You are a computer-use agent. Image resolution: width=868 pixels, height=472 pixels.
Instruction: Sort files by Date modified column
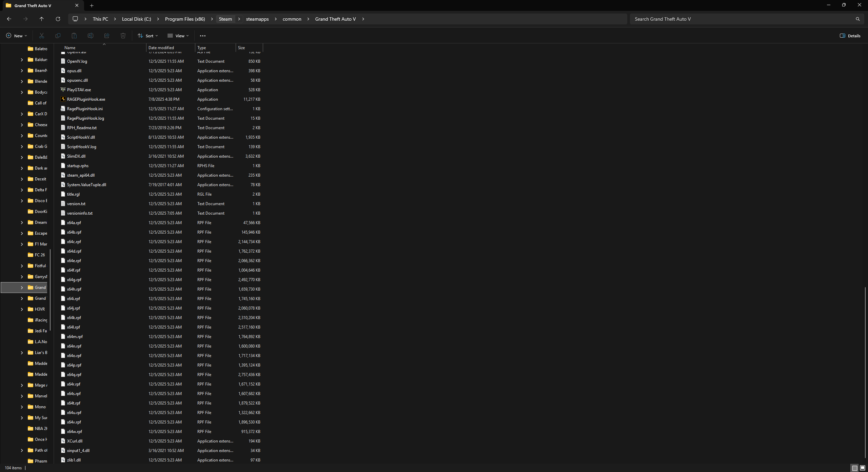[x=161, y=48]
